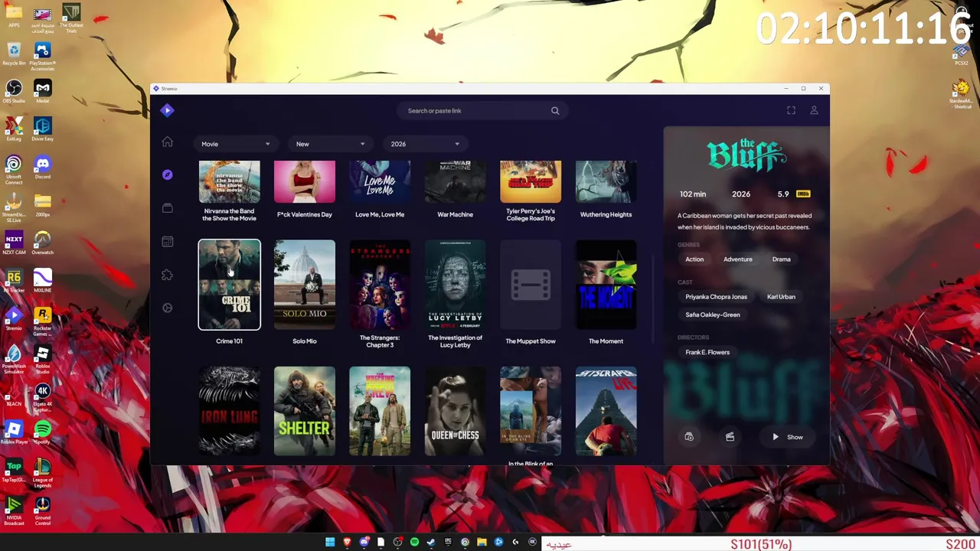980x551 pixels.
Task: Click the War Machine title
Action: [455, 214]
